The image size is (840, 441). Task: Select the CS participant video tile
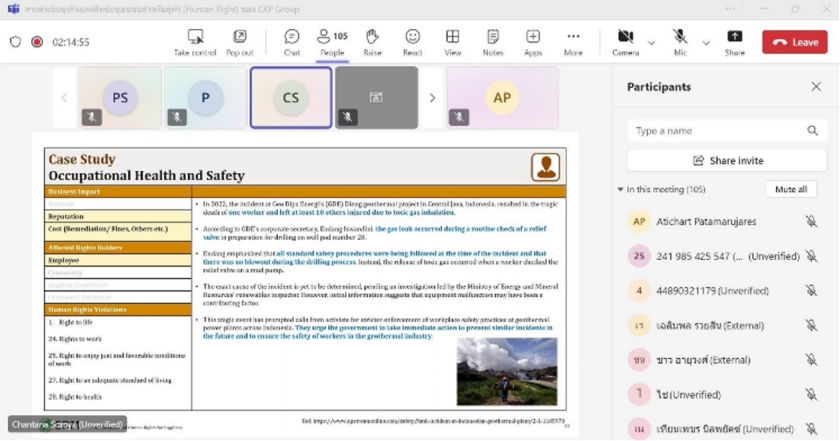tap(291, 98)
